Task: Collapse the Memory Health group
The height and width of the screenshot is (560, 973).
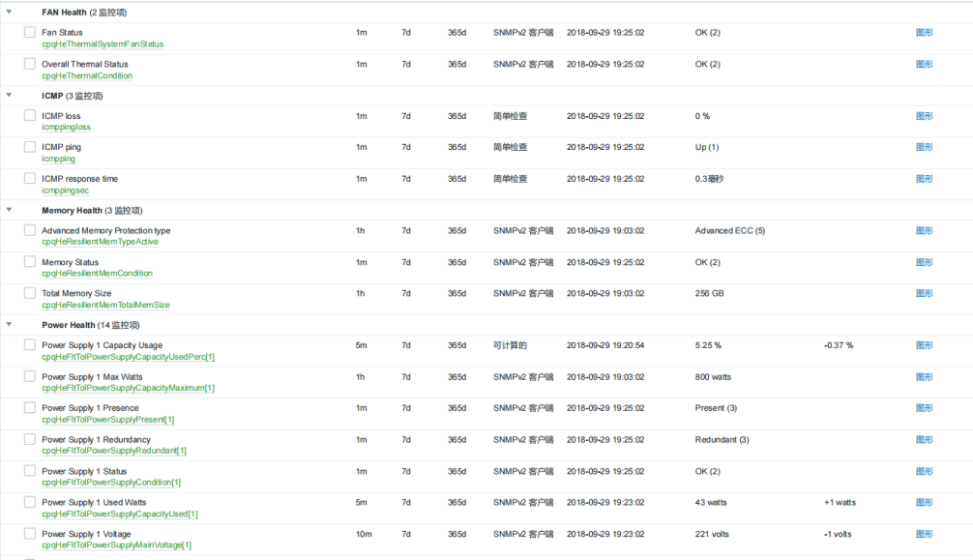Action: [x=10, y=210]
